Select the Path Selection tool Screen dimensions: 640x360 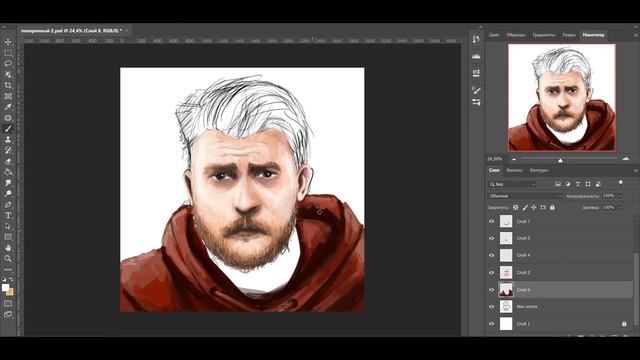click(x=8, y=226)
